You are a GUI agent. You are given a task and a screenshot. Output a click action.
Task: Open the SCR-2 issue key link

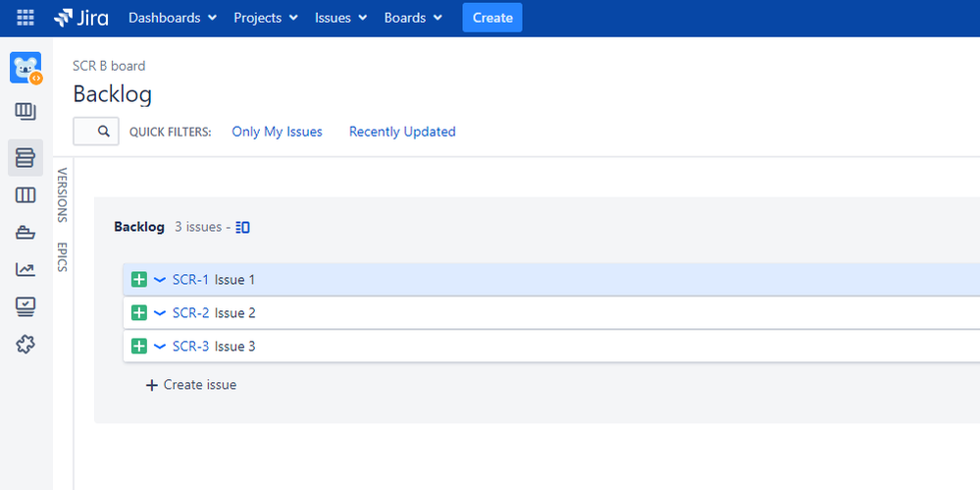[190, 313]
